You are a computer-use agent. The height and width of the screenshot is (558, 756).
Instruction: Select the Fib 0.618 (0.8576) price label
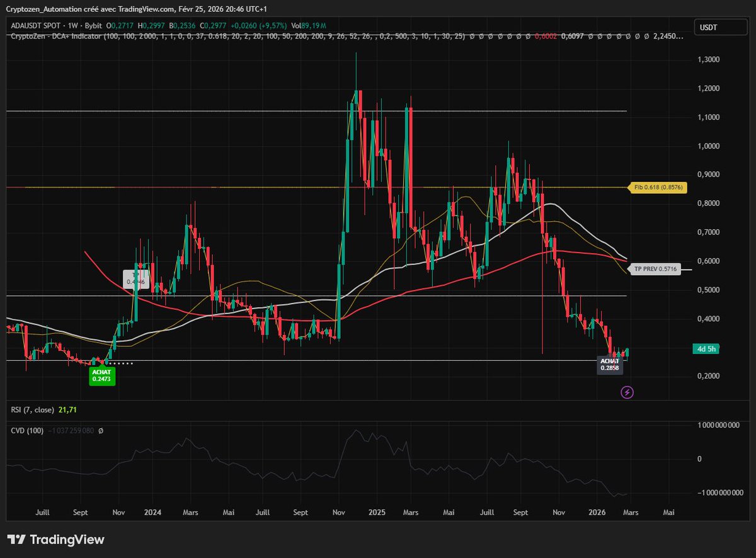click(657, 187)
